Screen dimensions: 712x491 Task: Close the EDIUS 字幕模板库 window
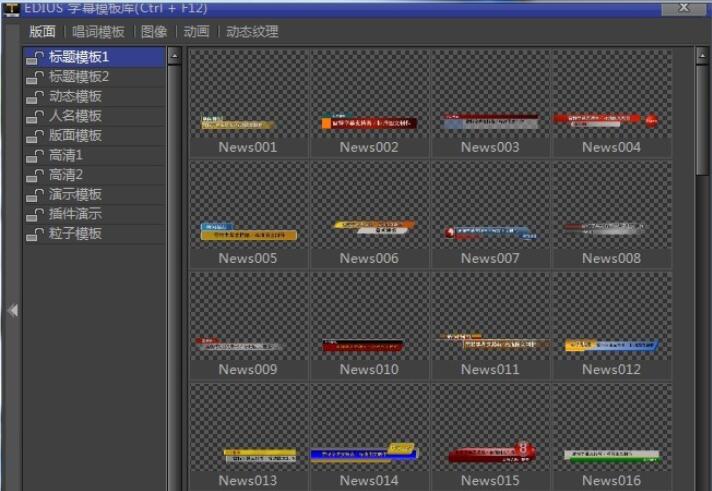[x=684, y=8]
